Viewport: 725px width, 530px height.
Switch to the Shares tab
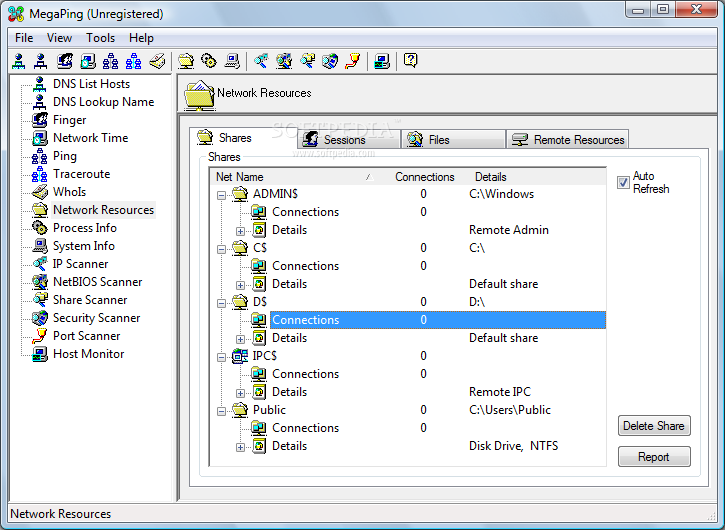tap(242, 138)
